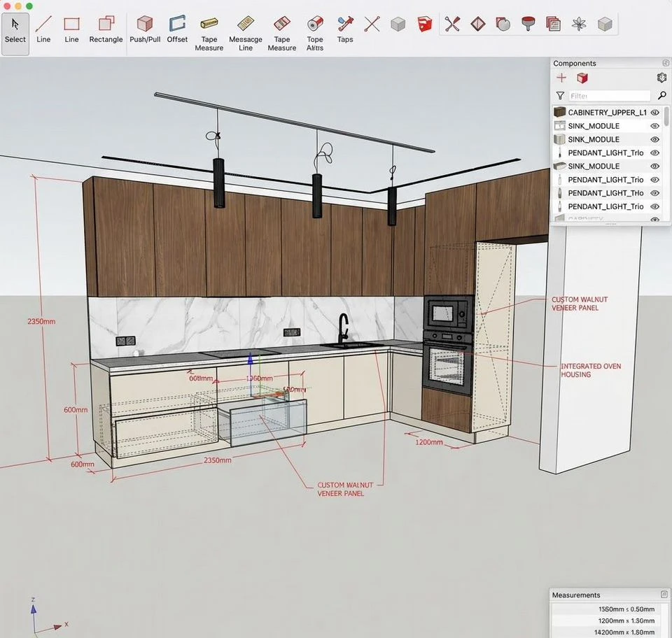Activate the Taps tool

click(345, 29)
